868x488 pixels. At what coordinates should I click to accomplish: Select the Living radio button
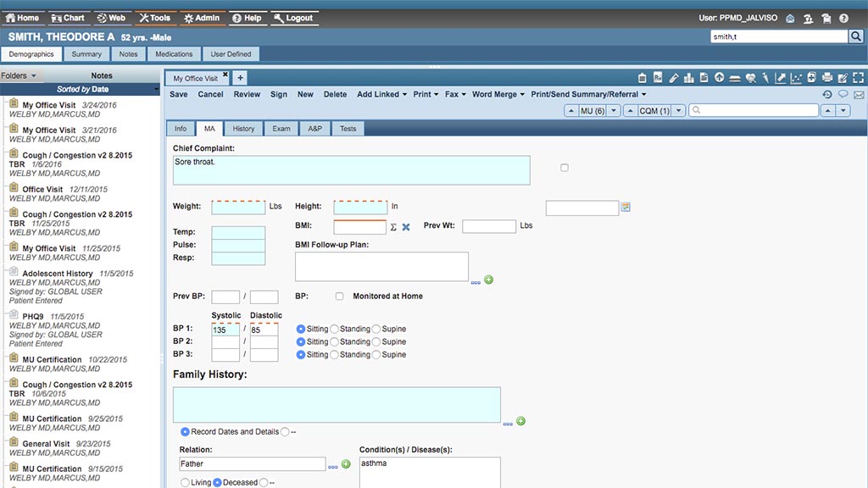(x=185, y=482)
